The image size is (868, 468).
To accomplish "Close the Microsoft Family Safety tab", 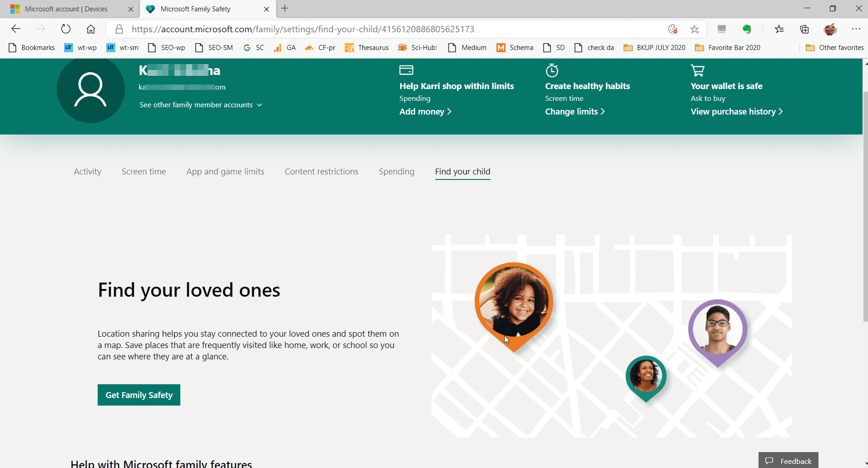I will point(267,9).
